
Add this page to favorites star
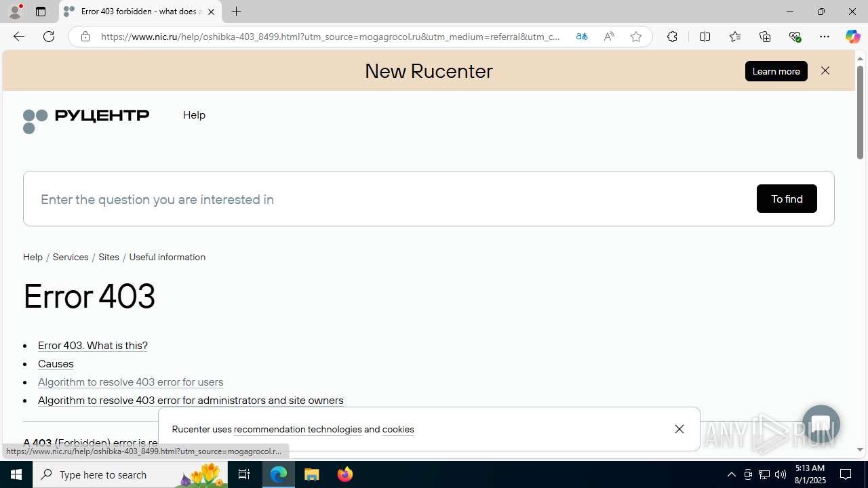(635, 37)
